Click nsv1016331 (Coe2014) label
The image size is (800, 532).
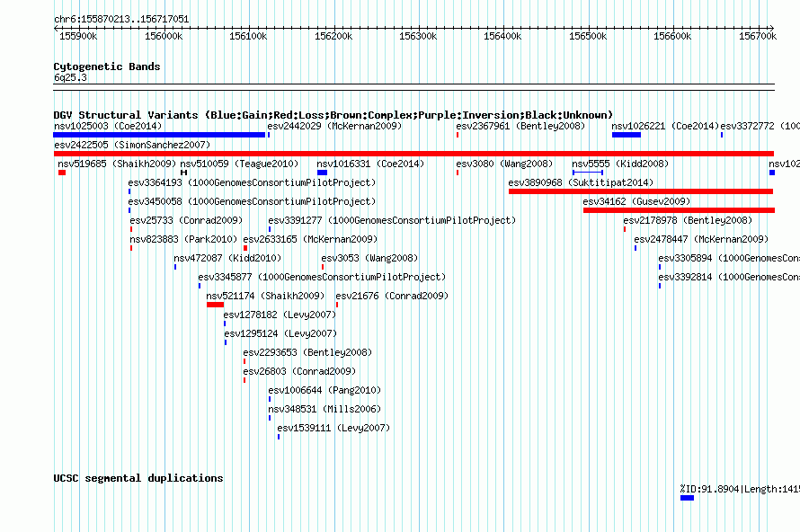(370, 164)
